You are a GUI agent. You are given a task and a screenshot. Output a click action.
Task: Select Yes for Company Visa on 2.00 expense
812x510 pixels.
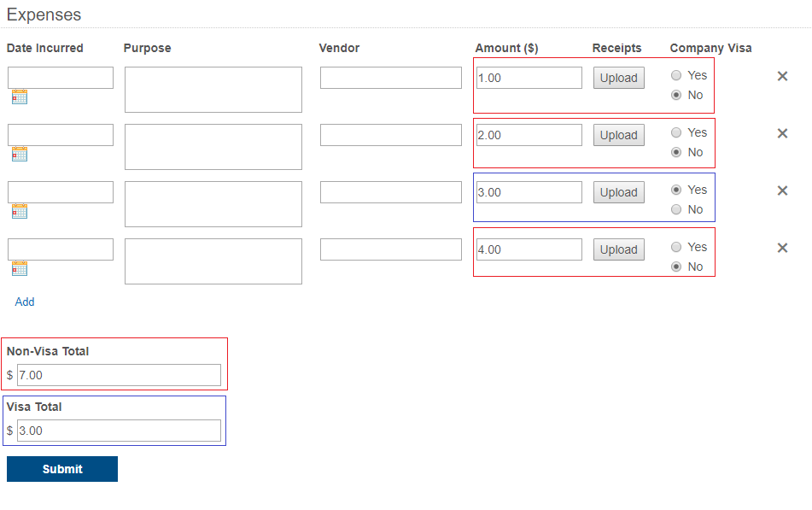[676, 132]
